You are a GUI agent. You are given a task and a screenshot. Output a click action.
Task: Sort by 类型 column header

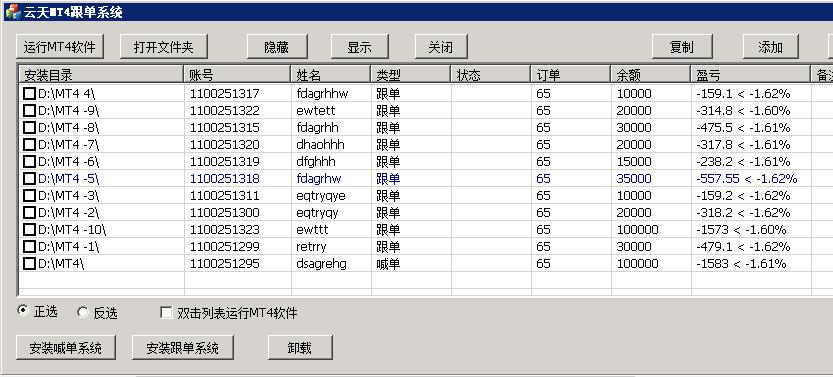(x=411, y=75)
